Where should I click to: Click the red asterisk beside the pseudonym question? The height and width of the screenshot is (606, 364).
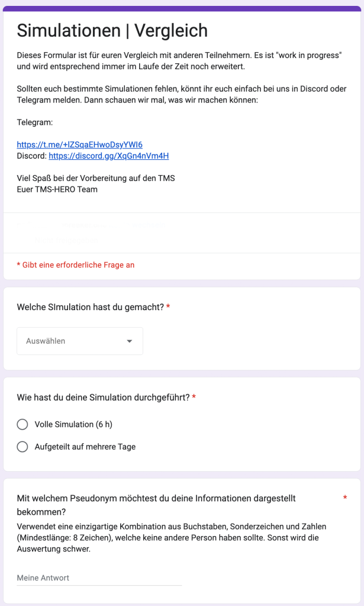pos(345,499)
